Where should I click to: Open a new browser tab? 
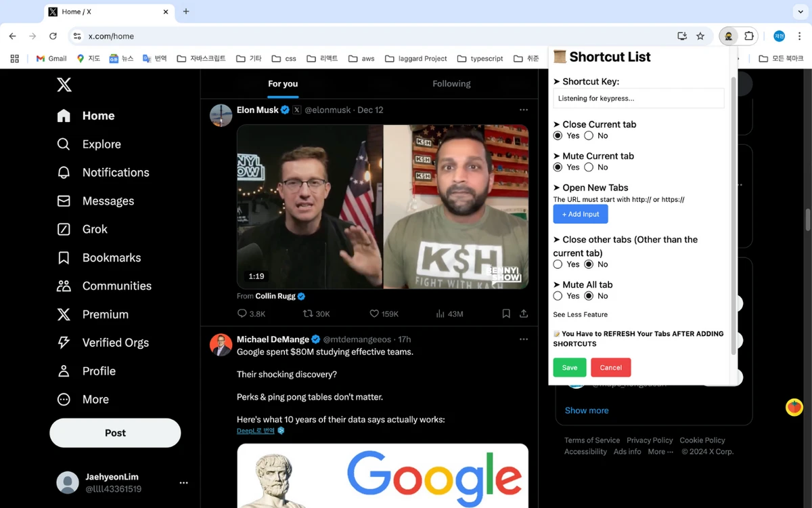coord(186,12)
